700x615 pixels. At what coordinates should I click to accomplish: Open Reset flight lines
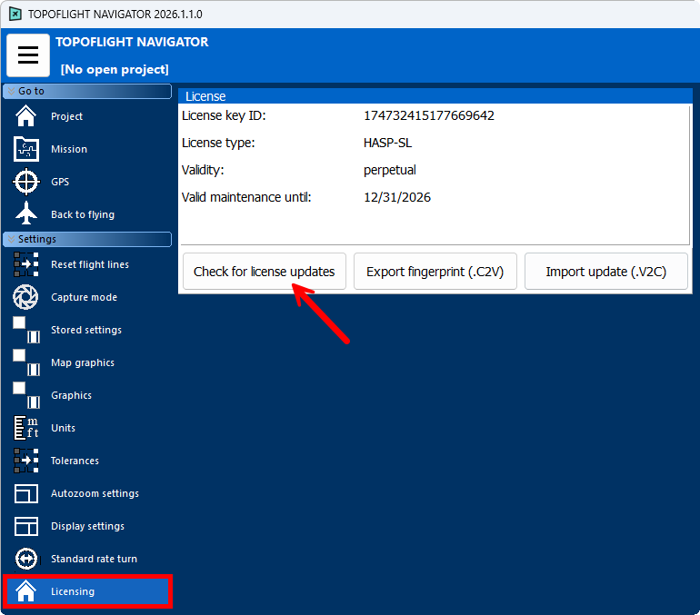coord(89,264)
